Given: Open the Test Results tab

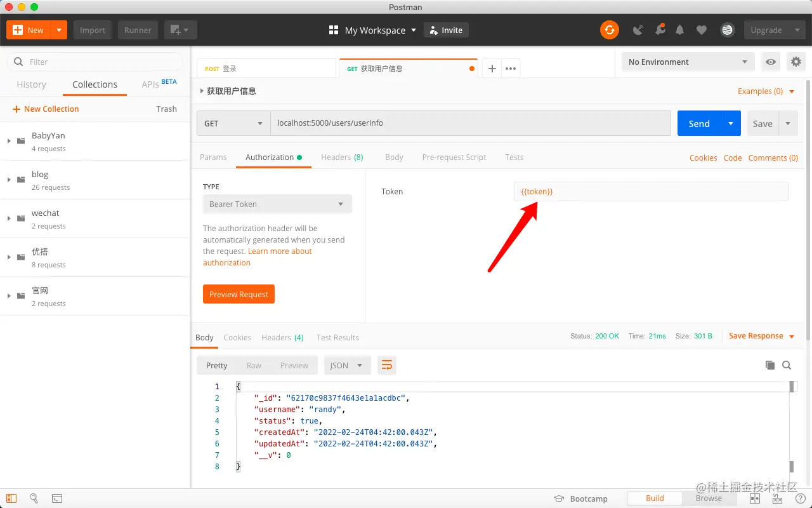Looking at the screenshot, I should pos(337,337).
